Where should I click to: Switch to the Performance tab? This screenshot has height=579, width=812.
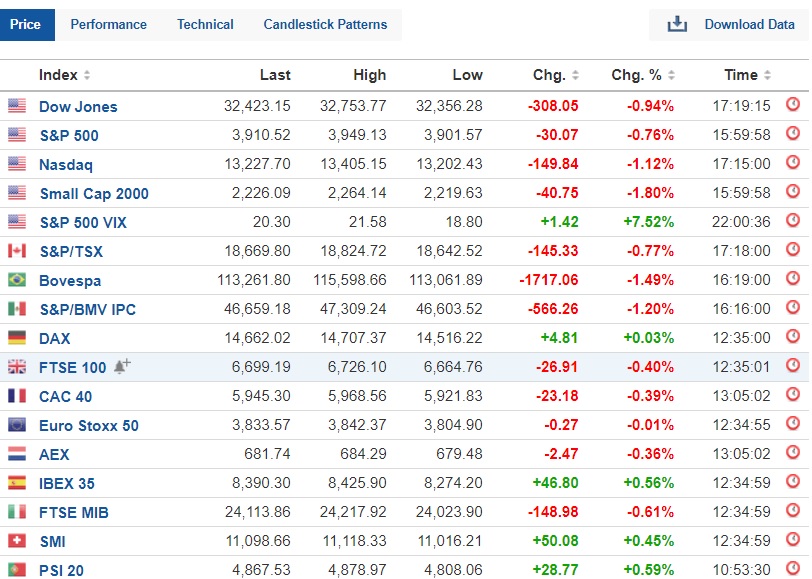pyautogui.click(x=108, y=24)
